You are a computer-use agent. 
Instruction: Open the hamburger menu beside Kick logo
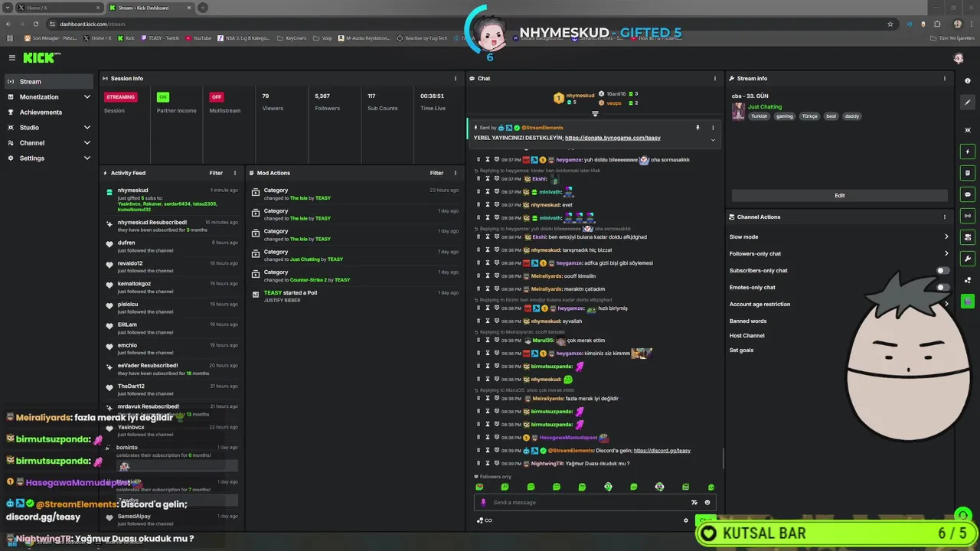click(12, 57)
